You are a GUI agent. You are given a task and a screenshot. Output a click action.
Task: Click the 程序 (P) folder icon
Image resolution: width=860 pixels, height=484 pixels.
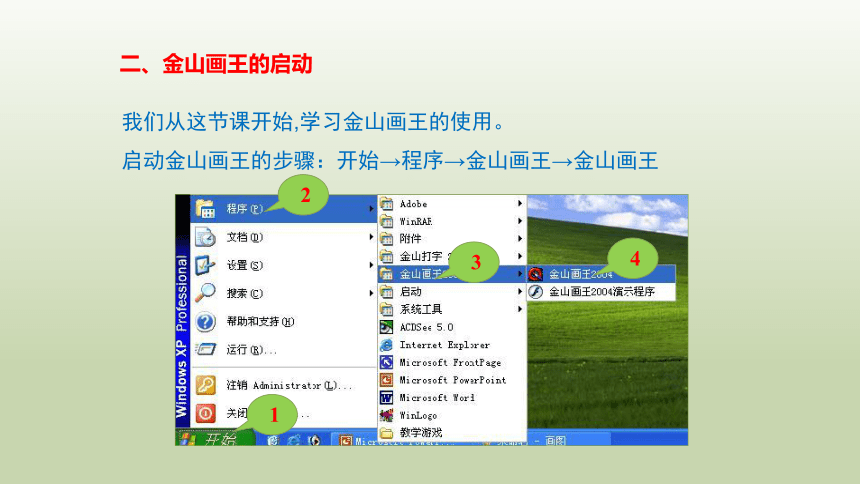click(205, 209)
